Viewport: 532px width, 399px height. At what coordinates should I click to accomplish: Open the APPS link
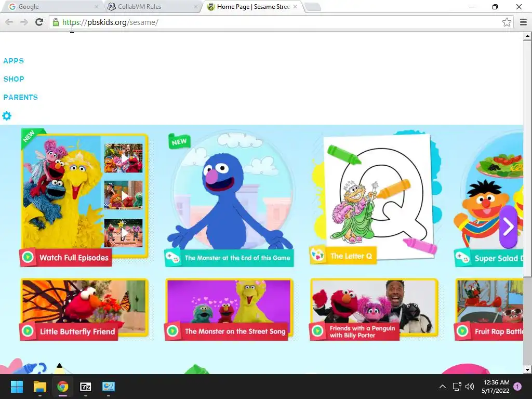14,61
